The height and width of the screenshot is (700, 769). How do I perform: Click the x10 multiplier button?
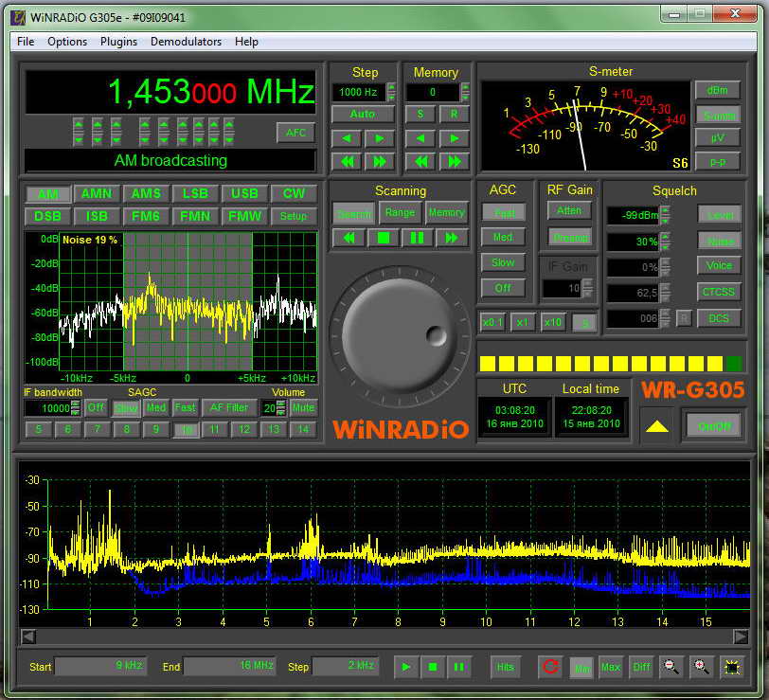pyautogui.click(x=553, y=323)
